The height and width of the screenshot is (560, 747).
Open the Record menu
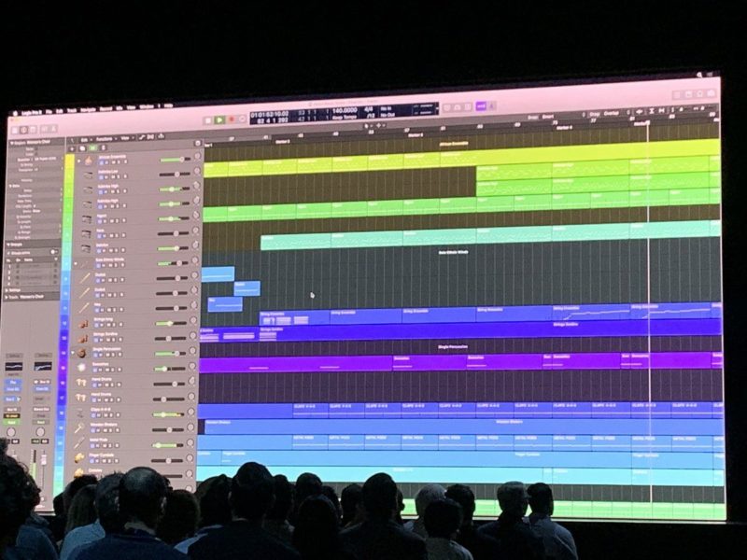click(106, 108)
